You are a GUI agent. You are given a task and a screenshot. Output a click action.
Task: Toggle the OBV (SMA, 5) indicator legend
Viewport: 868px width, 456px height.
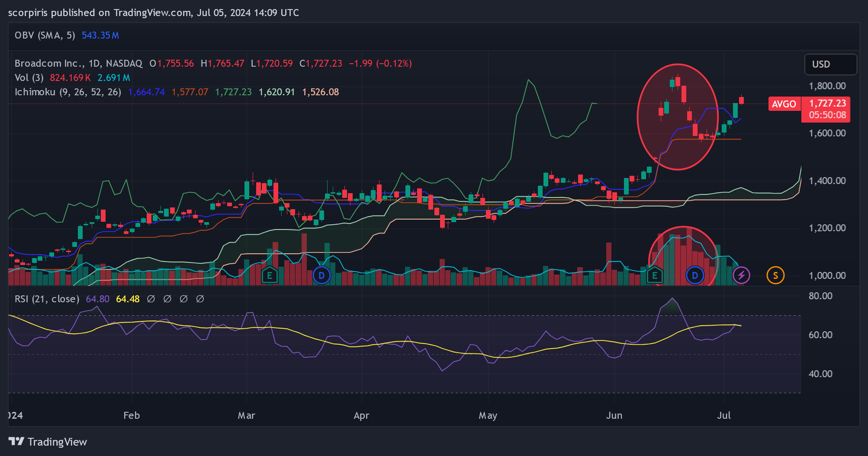pyautogui.click(x=45, y=36)
